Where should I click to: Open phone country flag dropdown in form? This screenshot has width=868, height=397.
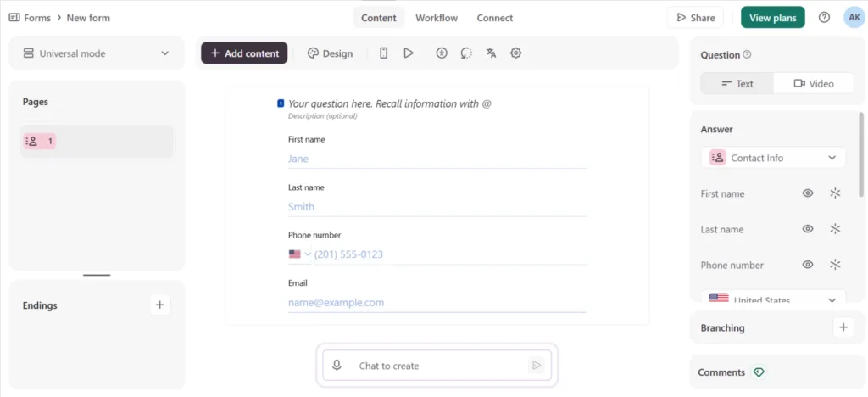pos(299,254)
